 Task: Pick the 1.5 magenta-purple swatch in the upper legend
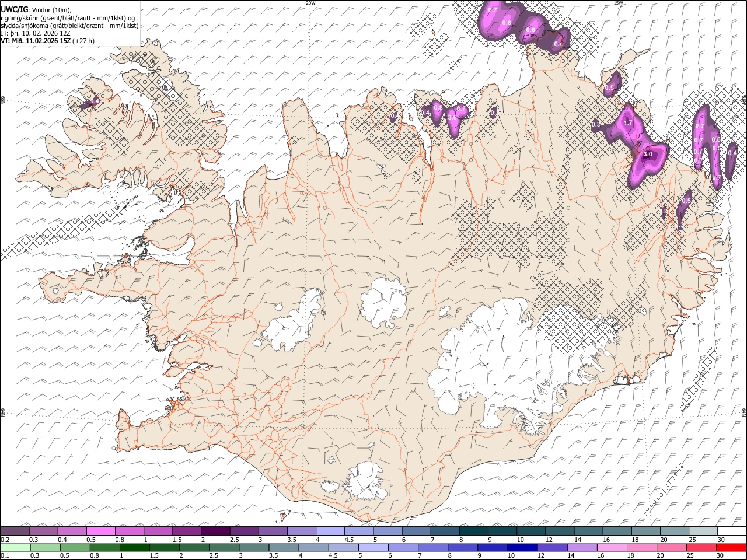coord(187,531)
